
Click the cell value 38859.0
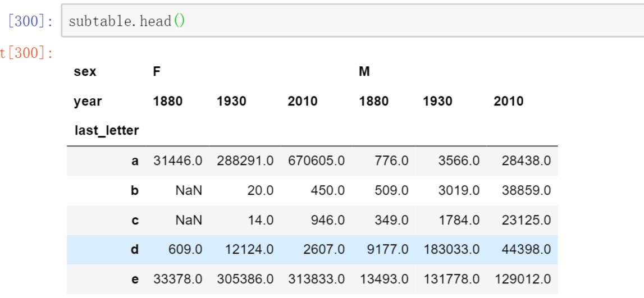coord(527,190)
